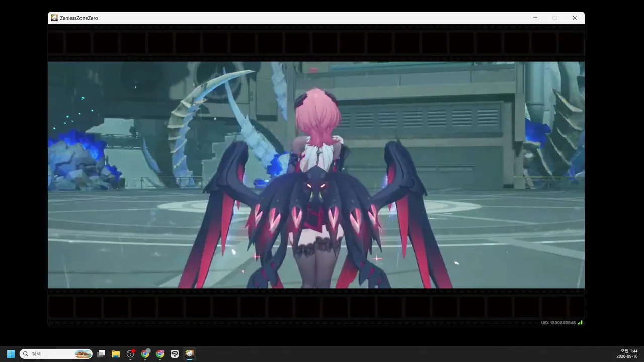This screenshot has height=362, width=644.
Task: Open the Windows Start menu
Action: point(11,354)
